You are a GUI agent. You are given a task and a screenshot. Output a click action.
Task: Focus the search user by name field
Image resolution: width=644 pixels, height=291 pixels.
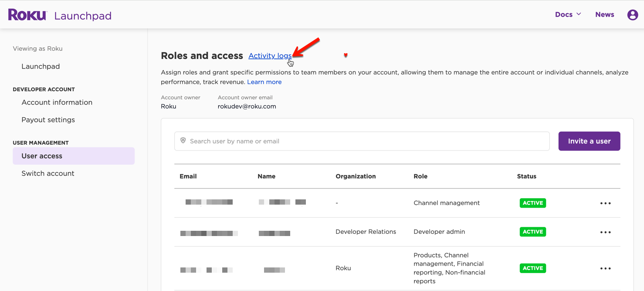(x=366, y=141)
